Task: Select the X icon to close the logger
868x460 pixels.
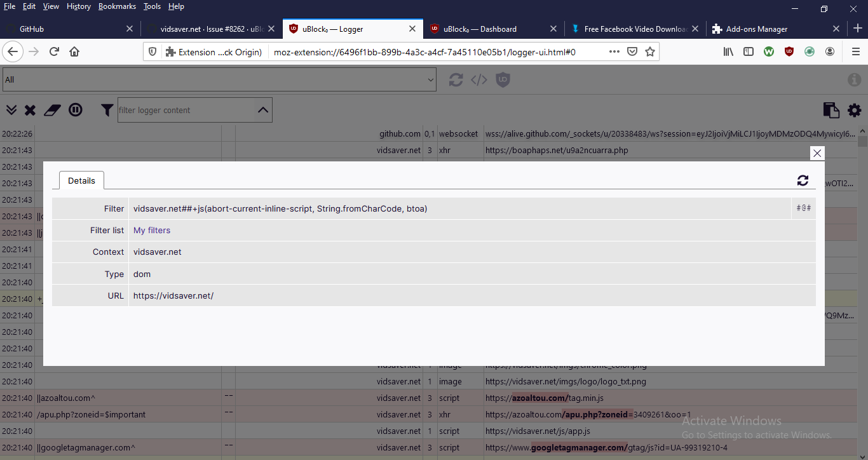Action: [30, 110]
